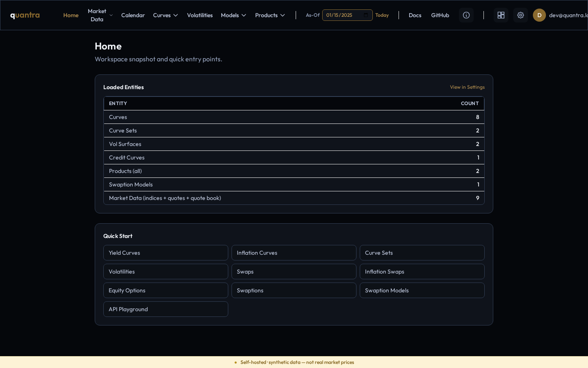
Task: Open the dashboard layout icon
Action: tap(501, 15)
